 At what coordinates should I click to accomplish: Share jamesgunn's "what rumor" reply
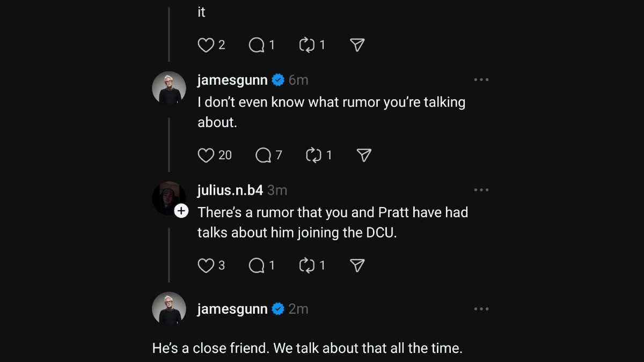(364, 156)
